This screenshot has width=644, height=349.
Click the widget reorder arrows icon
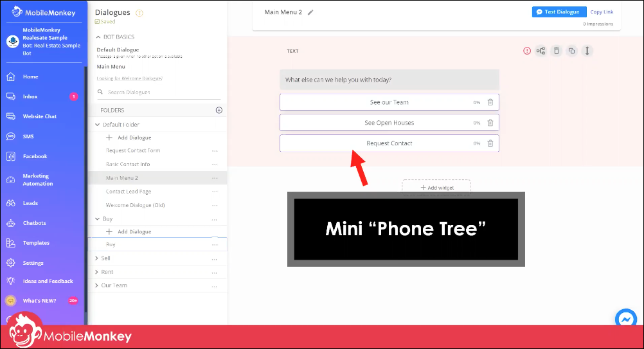click(x=587, y=51)
